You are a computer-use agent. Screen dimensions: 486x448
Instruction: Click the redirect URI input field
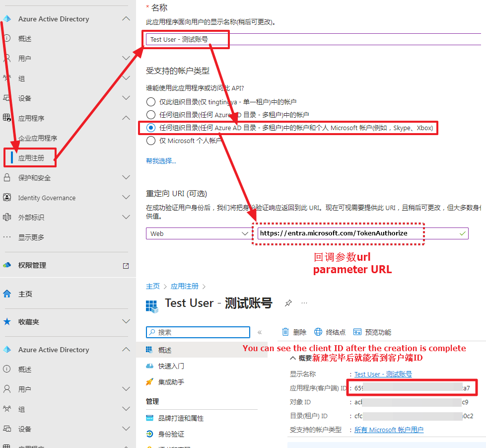click(x=357, y=233)
